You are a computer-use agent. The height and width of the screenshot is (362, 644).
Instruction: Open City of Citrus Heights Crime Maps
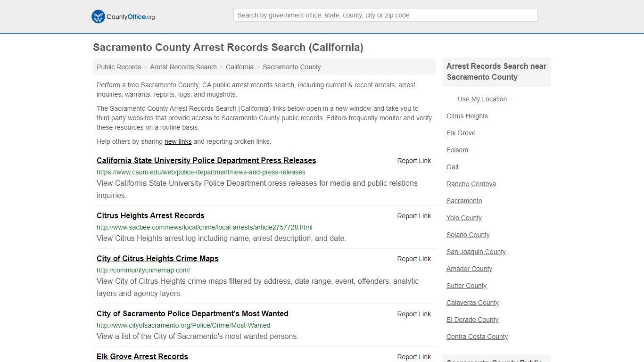pyautogui.click(x=157, y=259)
